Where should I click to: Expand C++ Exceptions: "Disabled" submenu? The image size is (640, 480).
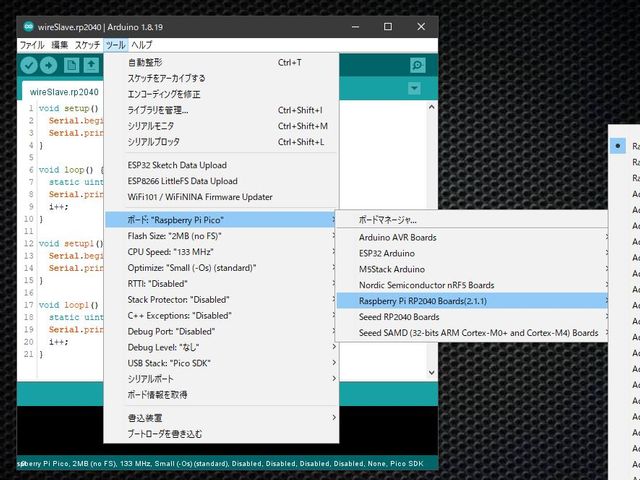point(221,316)
